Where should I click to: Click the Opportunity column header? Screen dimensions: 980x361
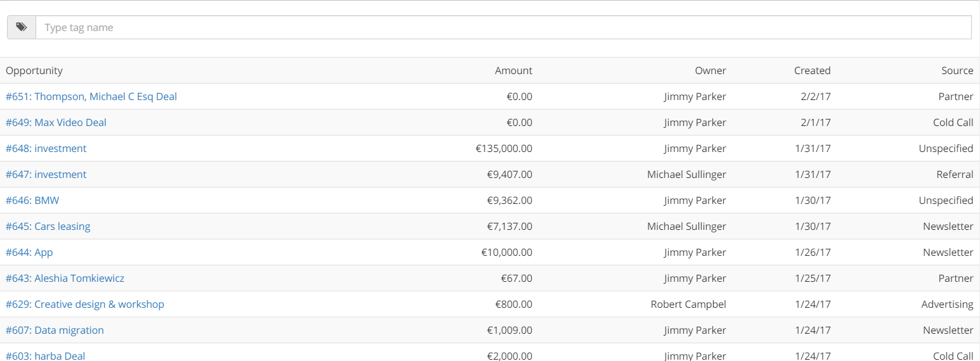point(34,70)
